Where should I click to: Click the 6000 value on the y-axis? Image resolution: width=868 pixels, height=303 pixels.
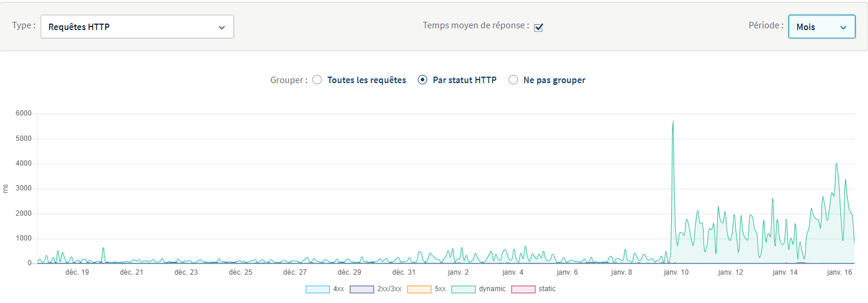(x=24, y=114)
